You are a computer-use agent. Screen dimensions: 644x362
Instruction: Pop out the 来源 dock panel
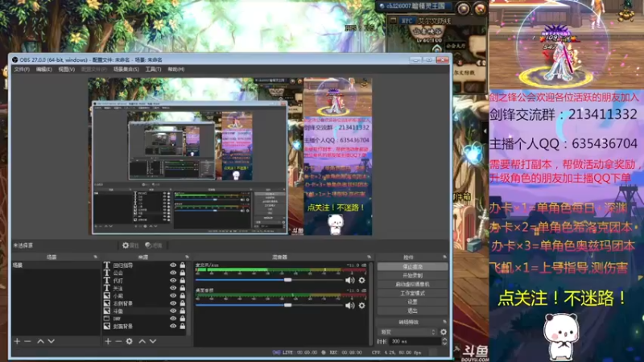coord(187,257)
